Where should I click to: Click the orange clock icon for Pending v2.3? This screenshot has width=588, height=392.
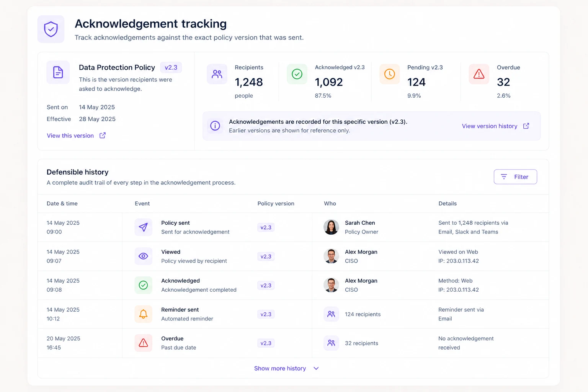pos(390,74)
